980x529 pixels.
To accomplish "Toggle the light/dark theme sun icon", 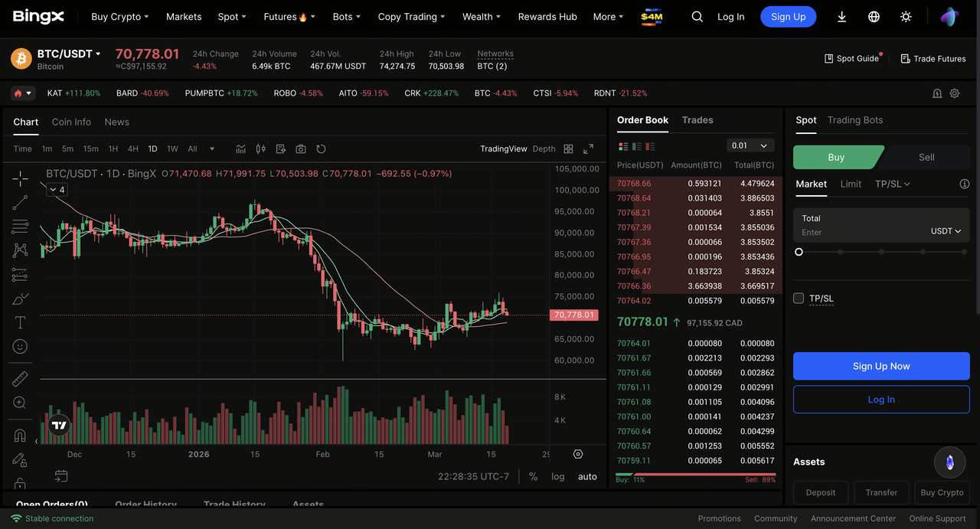I will (906, 17).
